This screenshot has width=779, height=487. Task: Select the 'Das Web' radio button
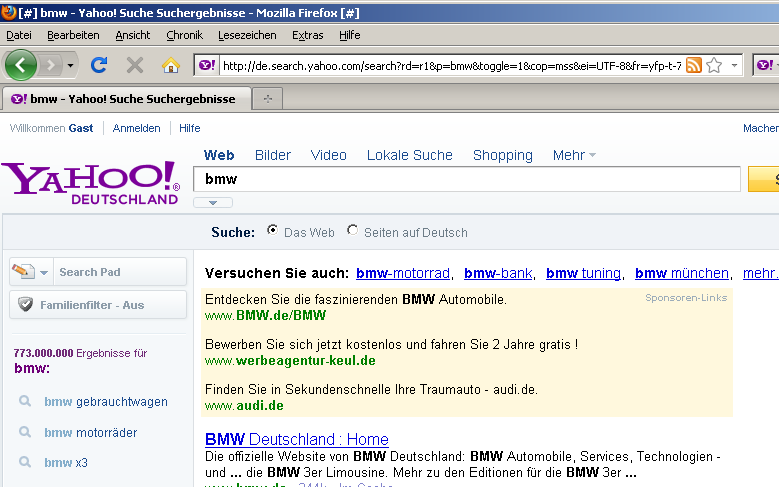(273, 231)
